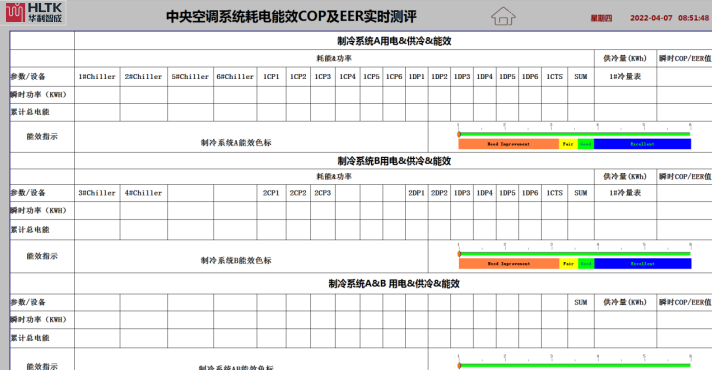Click the weekday label 星期四

click(x=601, y=18)
